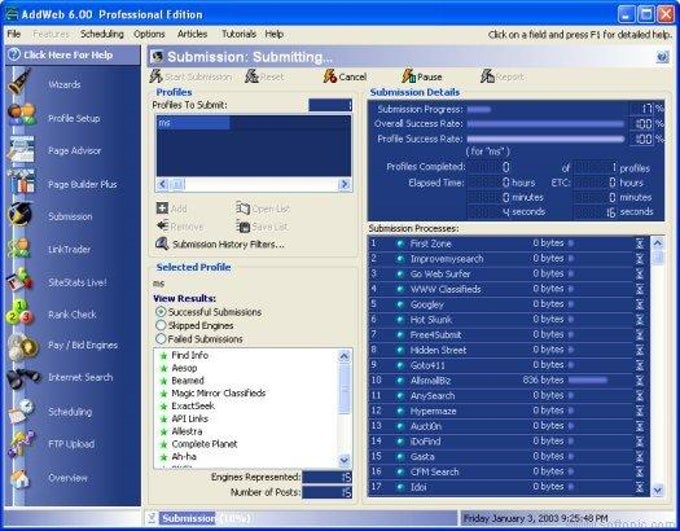Select Failed Submissions radio button
The height and width of the screenshot is (531, 680).
coord(161,339)
